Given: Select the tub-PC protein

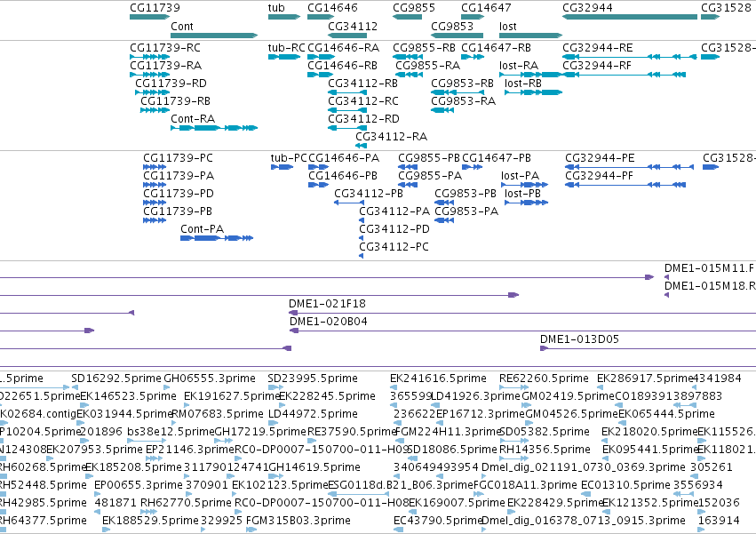Looking at the screenshot, I should click(282, 167).
